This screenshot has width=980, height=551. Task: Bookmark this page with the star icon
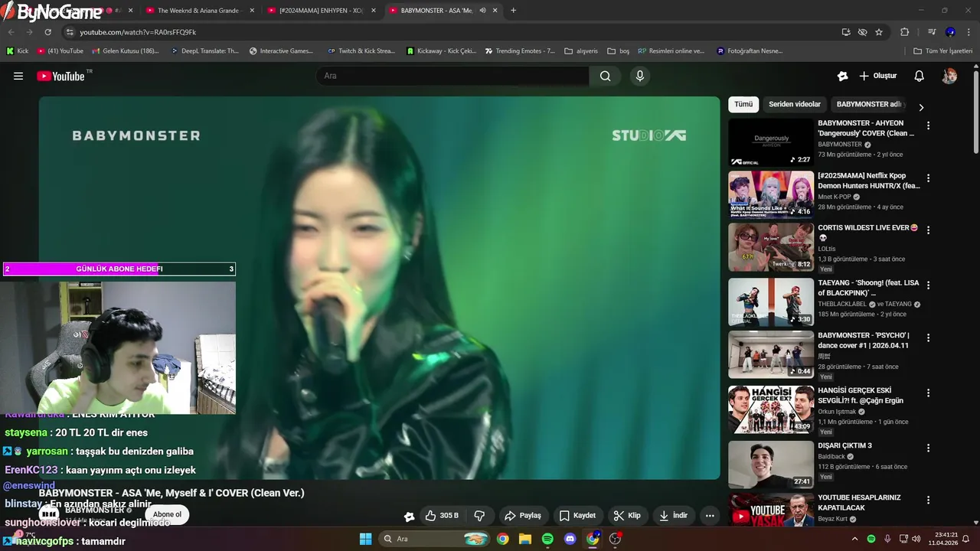pyautogui.click(x=879, y=32)
